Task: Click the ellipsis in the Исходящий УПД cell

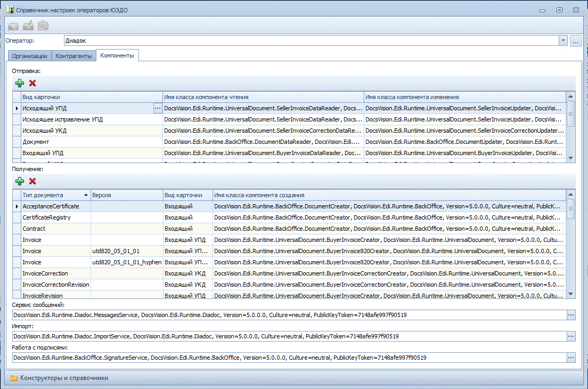Action: point(158,108)
